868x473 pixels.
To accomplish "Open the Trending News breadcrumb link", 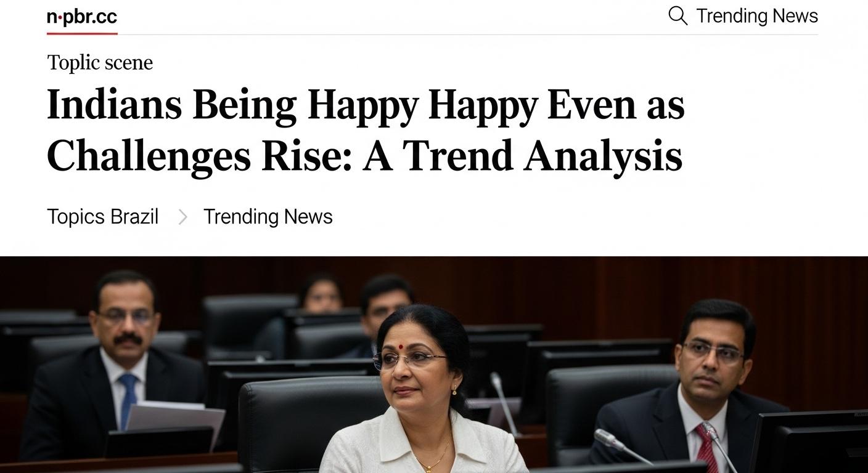I will click(x=268, y=217).
